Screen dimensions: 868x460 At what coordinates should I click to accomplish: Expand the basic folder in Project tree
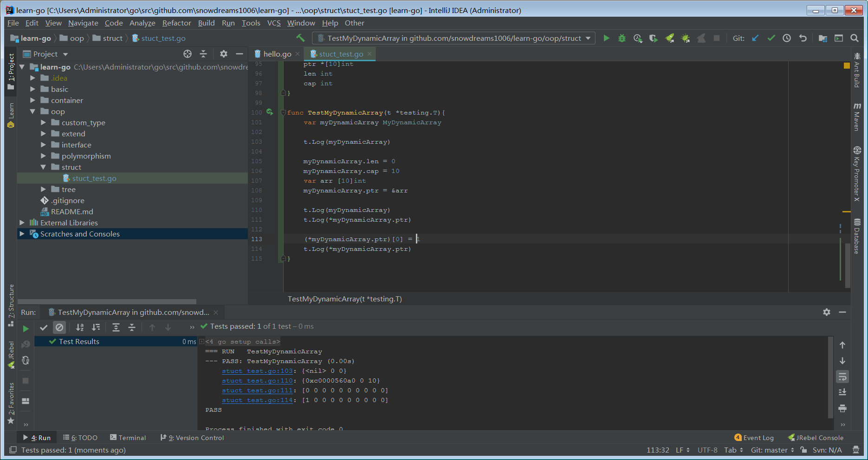pos(32,89)
